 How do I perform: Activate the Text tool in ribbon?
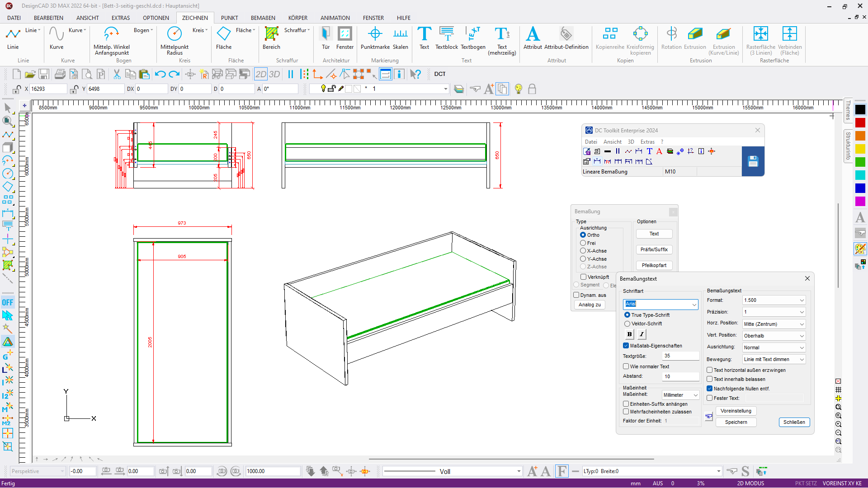coord(424,38)
